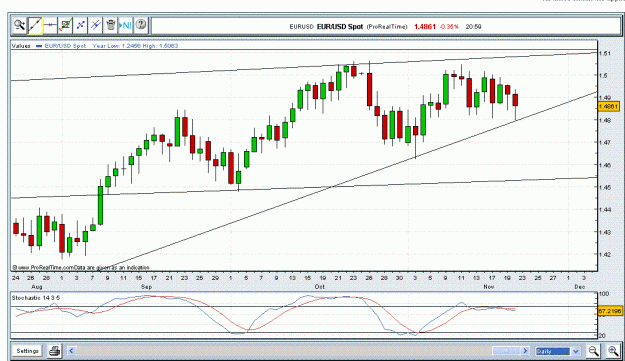The height and width of the screenshot is (361, 625).
Task: Select the zoom magnifier tool in toolbar
Action: [19, 26]
